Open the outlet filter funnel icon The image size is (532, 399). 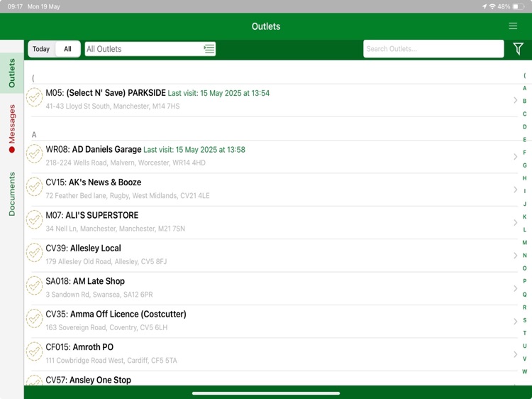(518, 49)
